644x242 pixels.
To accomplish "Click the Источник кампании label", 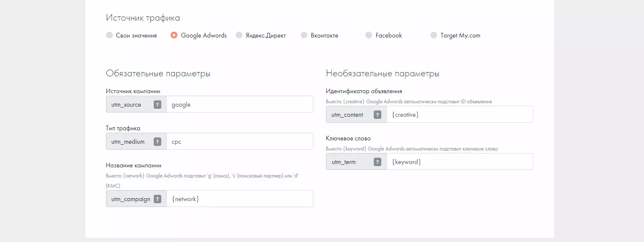I will tap(133, 91).
